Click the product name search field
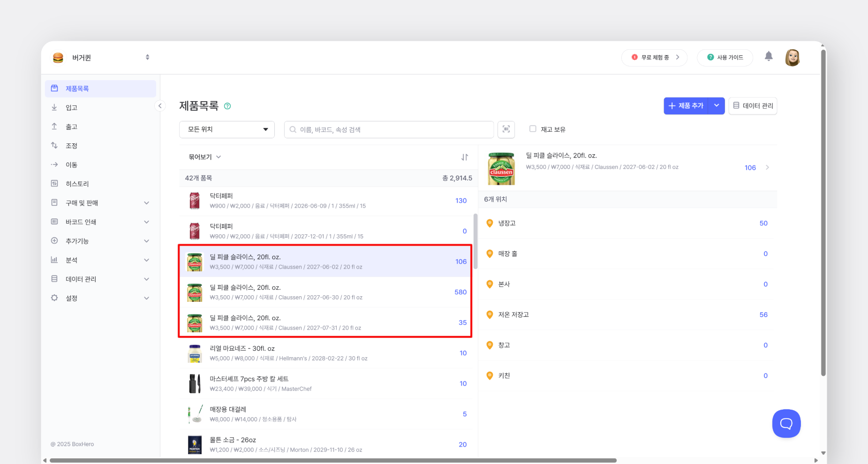This screenshot has width=868, height=464. (x=389, y=129)
